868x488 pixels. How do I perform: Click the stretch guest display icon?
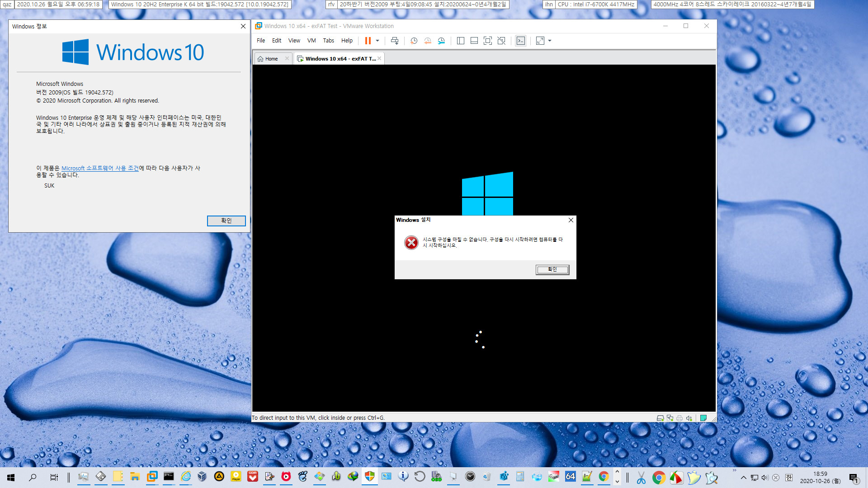[x=540, y=41]
